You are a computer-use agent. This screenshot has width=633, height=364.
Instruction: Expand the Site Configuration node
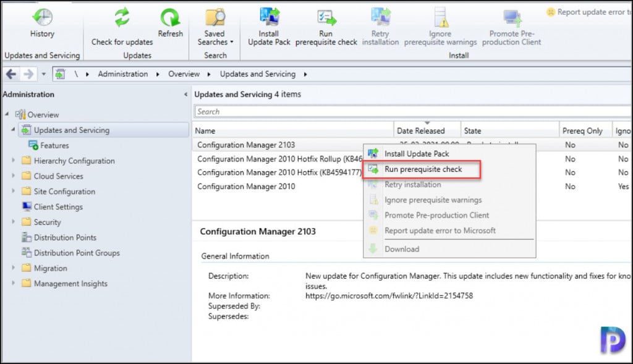click(x=14, y=191)
